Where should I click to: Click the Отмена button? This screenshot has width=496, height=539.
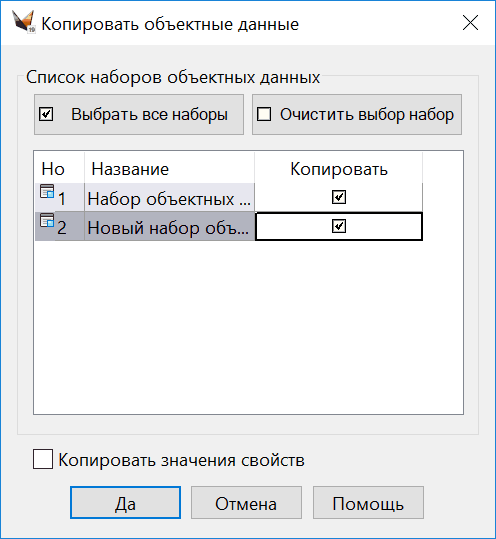click(246, 503)
